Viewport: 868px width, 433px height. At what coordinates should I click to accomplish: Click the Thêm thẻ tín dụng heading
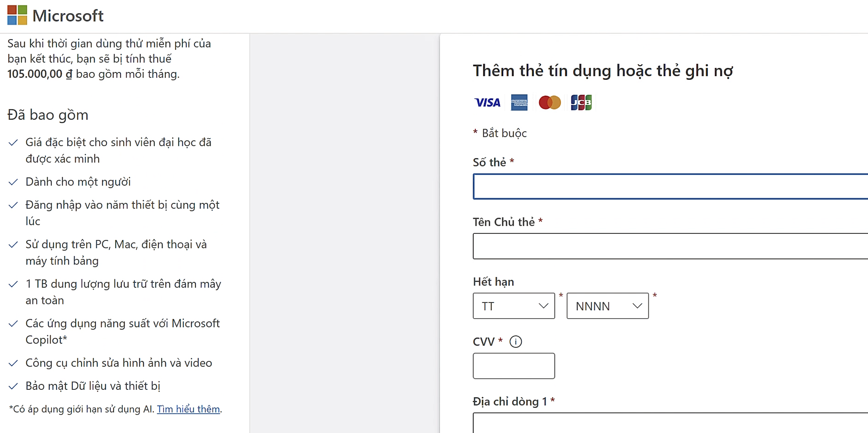603,71
